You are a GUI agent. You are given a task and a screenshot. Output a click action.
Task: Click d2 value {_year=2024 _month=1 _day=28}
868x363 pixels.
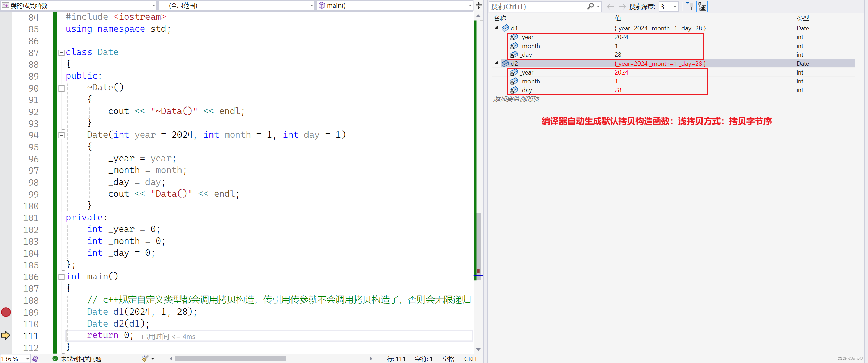(660, 63)
